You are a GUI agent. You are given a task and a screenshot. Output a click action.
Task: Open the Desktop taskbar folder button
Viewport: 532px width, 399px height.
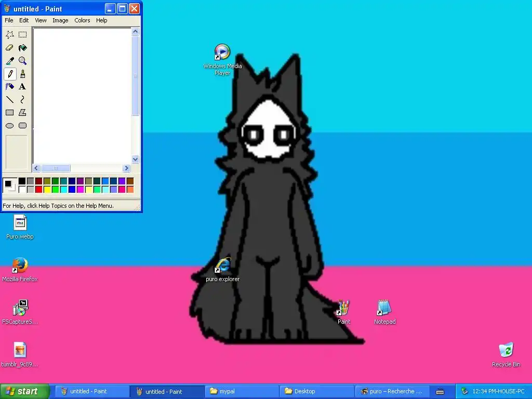coord(317,392)
